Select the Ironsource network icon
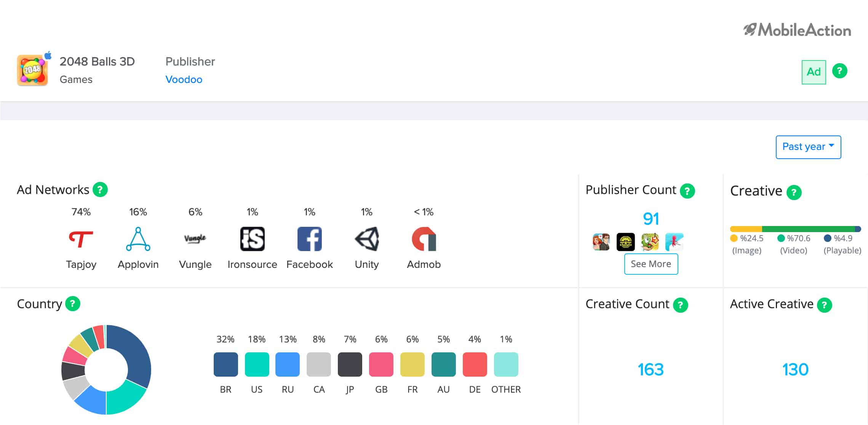 [252, 239]
